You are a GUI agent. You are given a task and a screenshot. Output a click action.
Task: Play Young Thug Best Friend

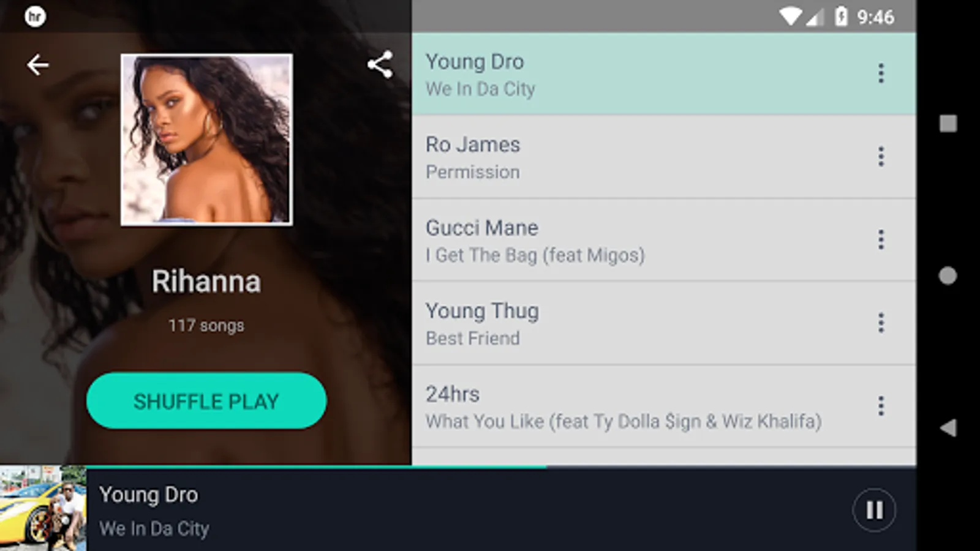tap(664, 323)
